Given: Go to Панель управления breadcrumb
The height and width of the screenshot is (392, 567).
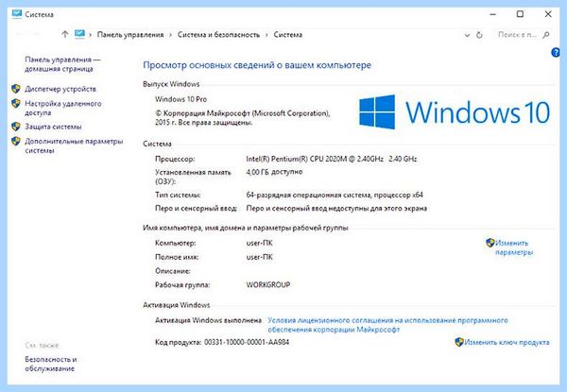Looking at the screenshot, I should pos(130,35).
